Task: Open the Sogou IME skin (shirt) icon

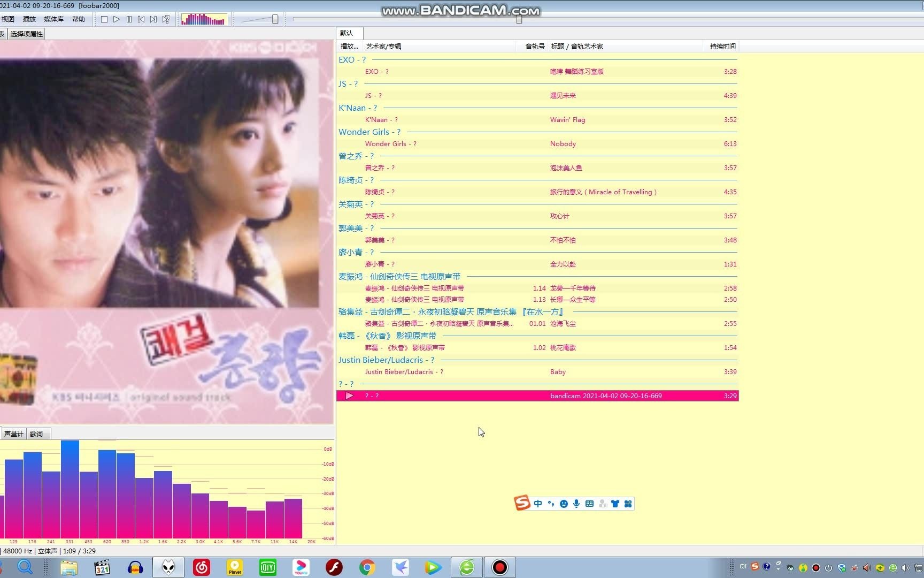Action: click(x=615, y=504)
